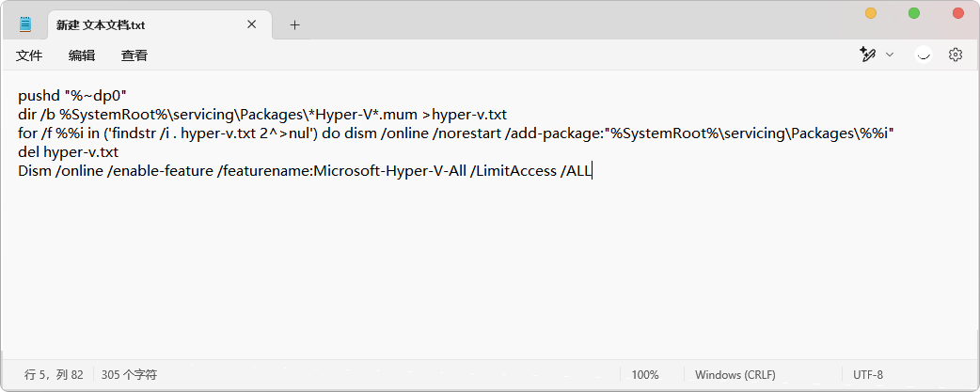Screen dimensions: 980x392
Task: Open the account profile icon
Action: [x=924, y=55]
